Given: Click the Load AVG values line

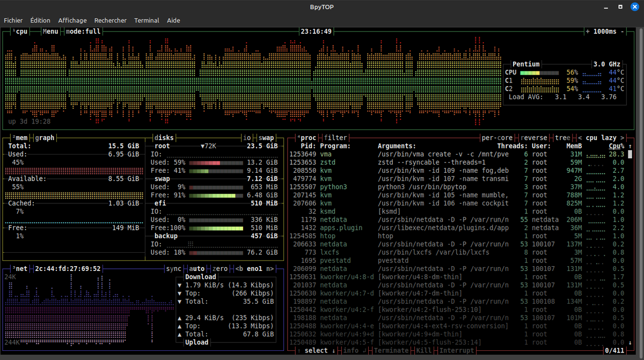Looking at the screenshot, I should click(x=562, y=97).
